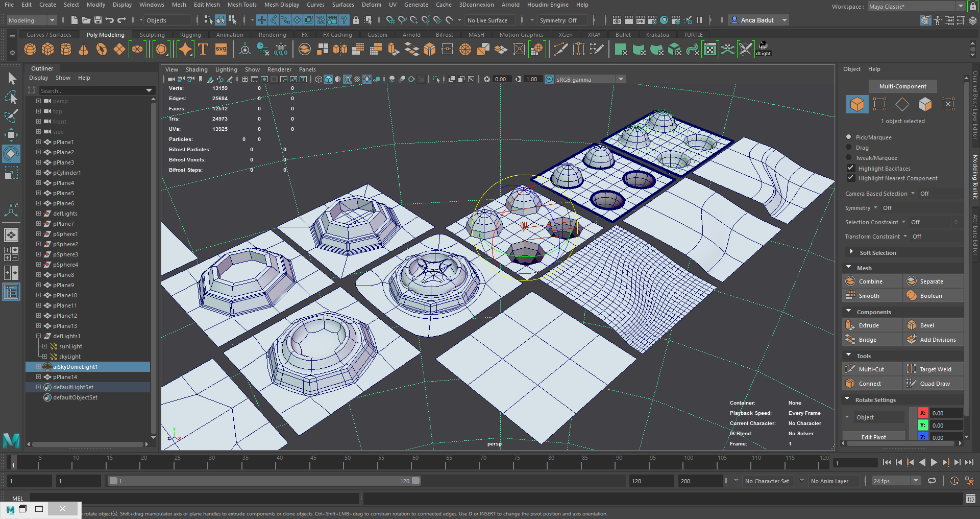Select the Pick/Marquee radio option
980x519 pixels.
click(849, 137)
